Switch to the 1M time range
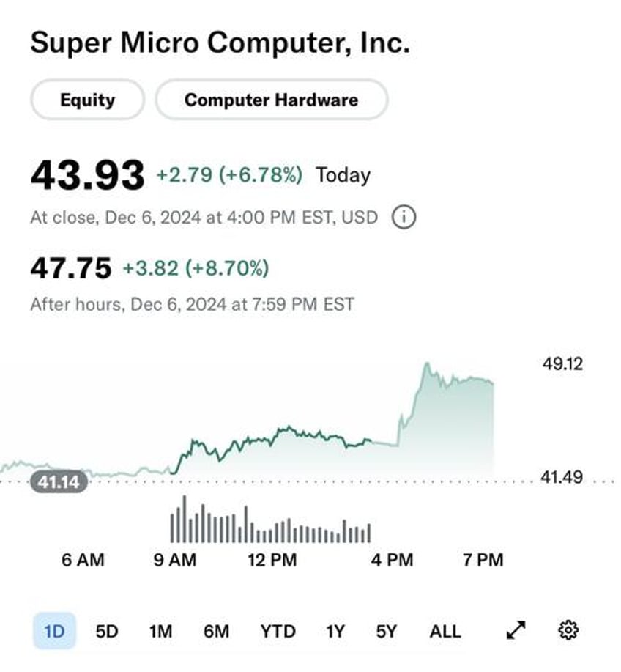 160,631
